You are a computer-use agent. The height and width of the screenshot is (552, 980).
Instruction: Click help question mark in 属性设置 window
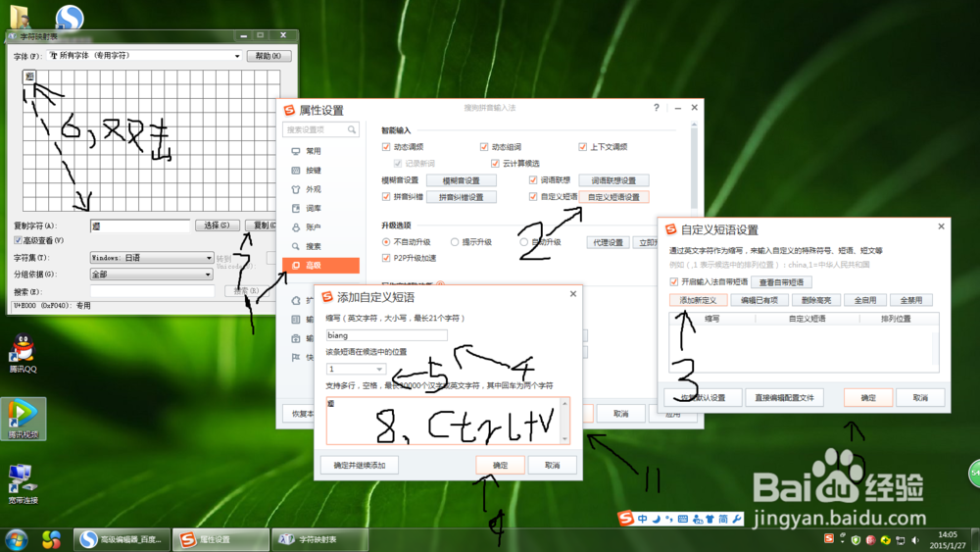coord(657,108)
